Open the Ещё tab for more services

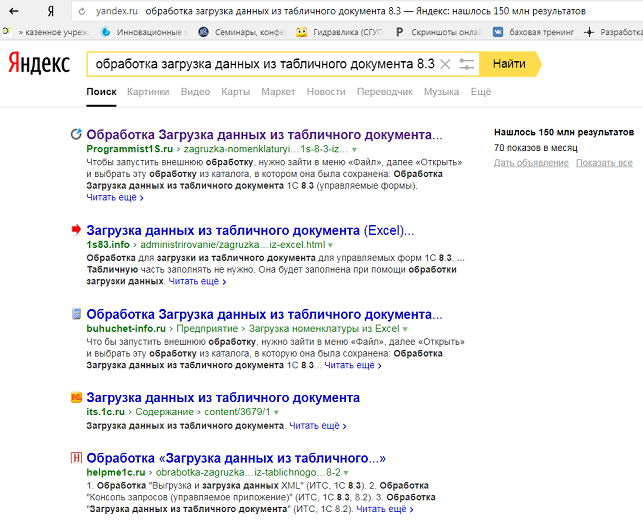click(481, 92)
